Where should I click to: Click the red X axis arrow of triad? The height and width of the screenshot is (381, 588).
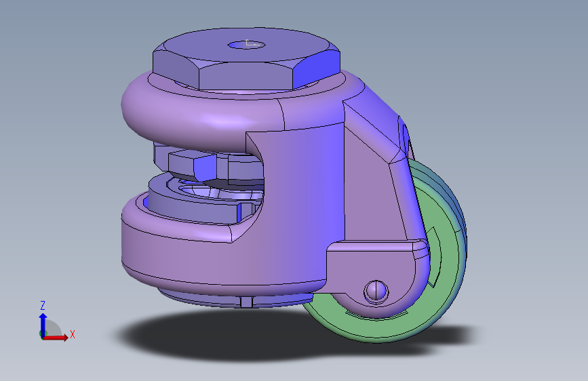(56, 337)
